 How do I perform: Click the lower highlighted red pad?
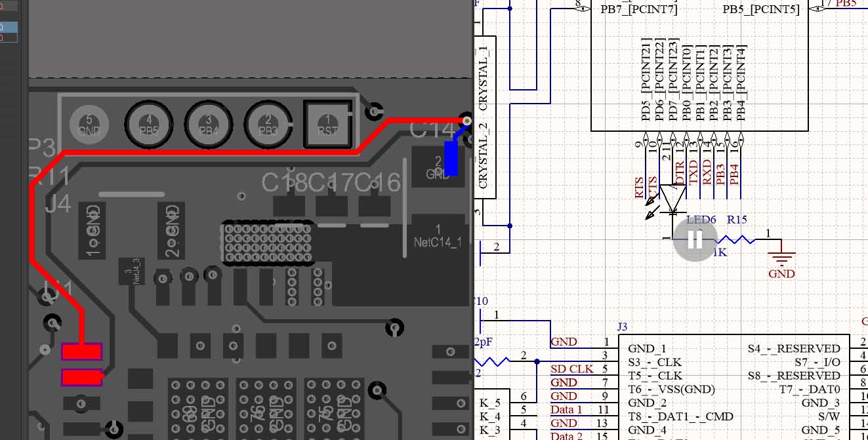coord(81,377)
